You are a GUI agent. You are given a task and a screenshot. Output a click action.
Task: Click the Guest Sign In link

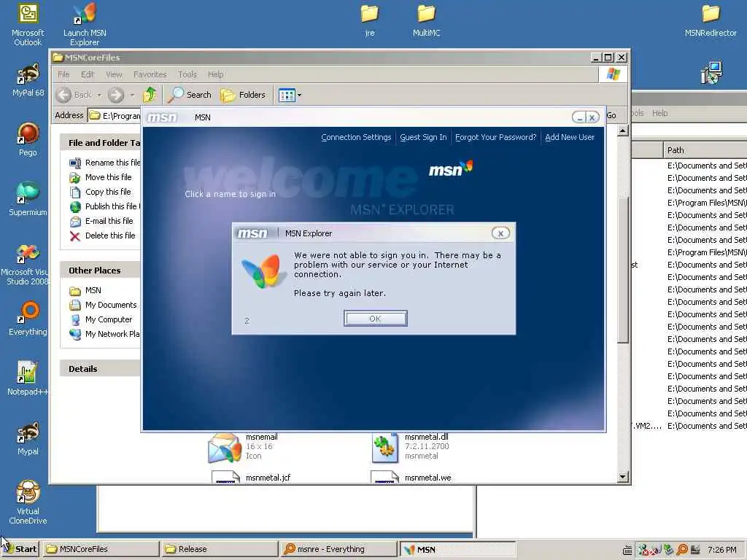coord(423,137)
